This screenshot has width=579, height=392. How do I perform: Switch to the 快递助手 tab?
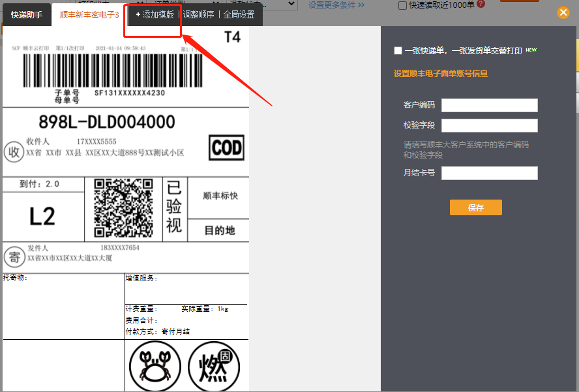[27, 14]
